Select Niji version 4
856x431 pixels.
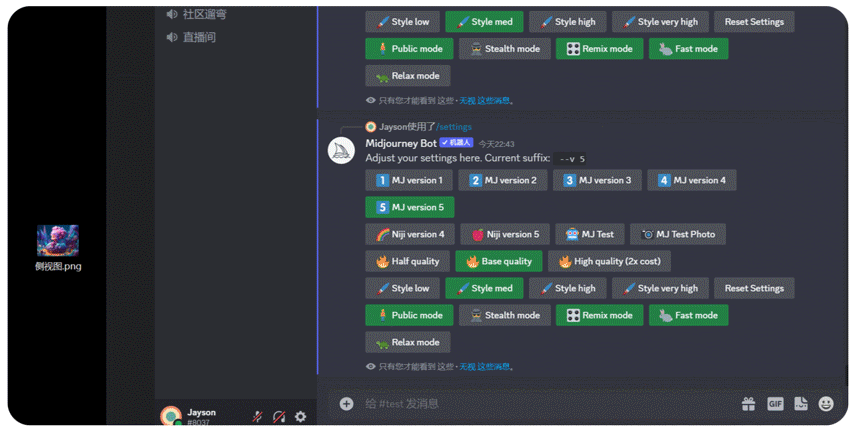tap(410, 234)
